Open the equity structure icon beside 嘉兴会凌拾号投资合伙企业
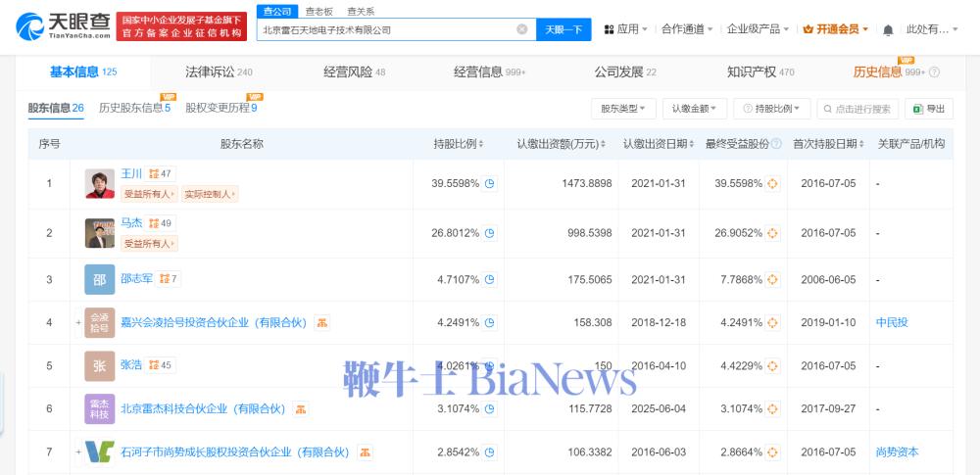 [321, 322]
